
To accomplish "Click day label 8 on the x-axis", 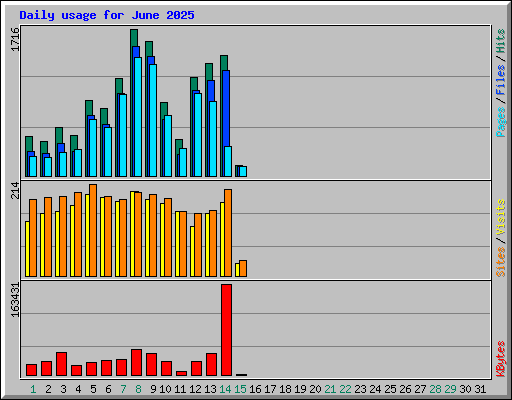I will pyautogui.click(x=138, y=389).
